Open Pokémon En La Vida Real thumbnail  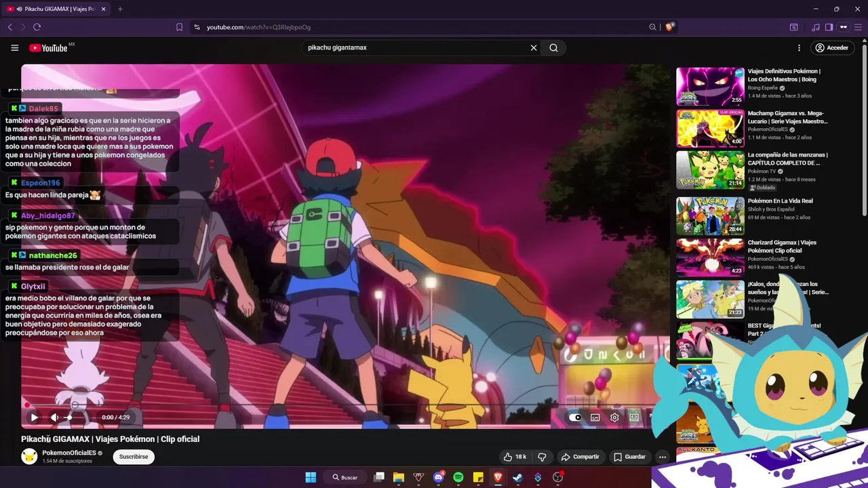pos(710,216)
